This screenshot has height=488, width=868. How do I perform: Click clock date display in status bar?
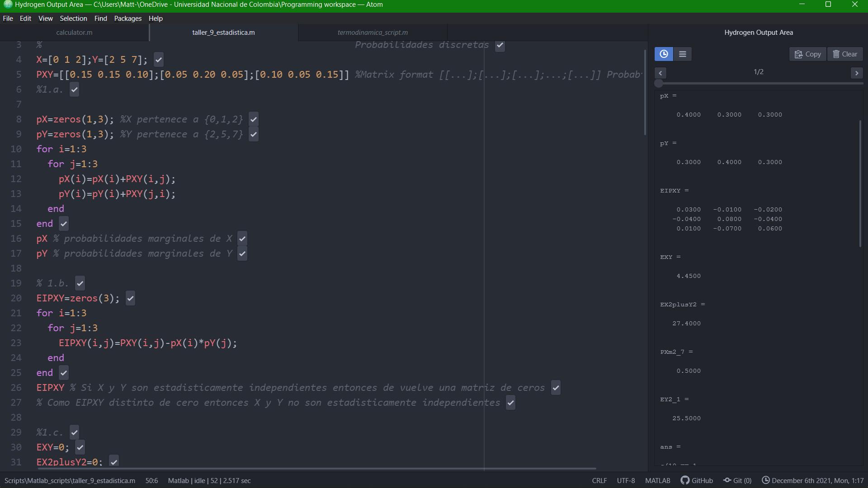click(812, 481)
